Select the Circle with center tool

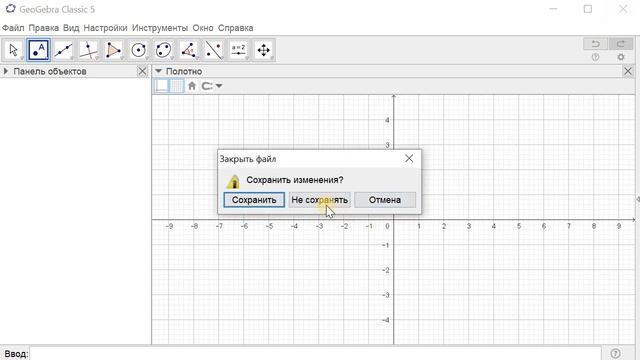[138, 50]
